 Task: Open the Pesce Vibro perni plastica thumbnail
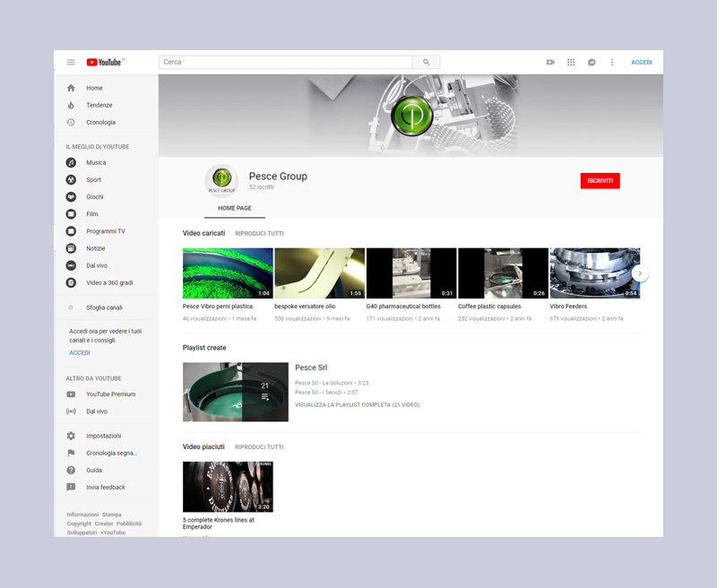point(228,273)
